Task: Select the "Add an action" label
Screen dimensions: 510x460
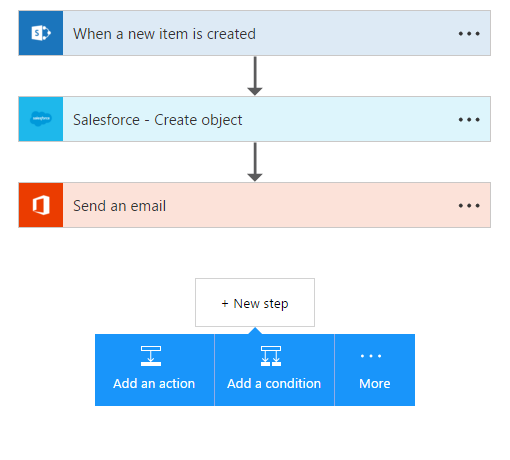Action: 154,383
